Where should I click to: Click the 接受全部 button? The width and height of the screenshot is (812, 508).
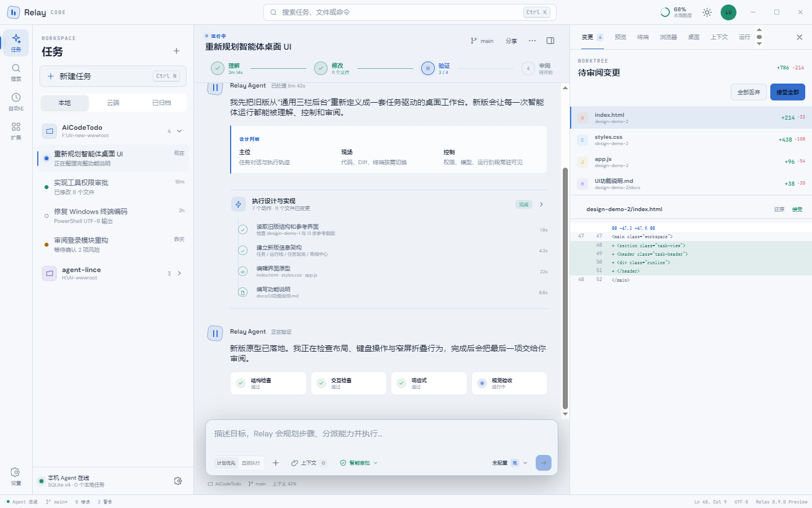(x=788, y=92)
